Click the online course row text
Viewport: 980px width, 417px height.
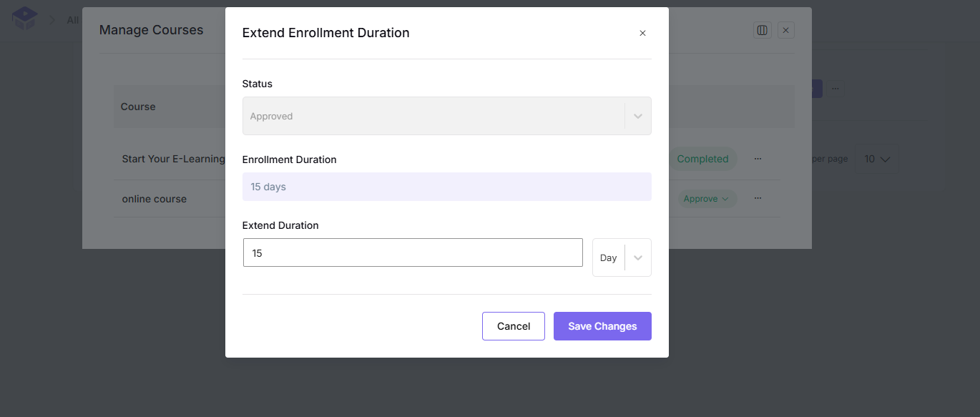click(154, 199)
